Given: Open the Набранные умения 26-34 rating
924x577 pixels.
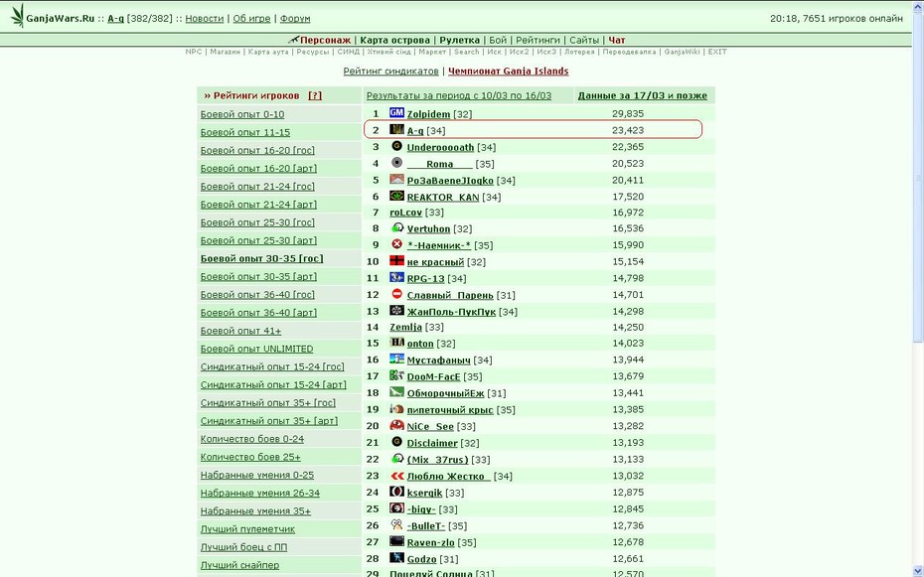Looking at the screenshot, I should 260,493.
